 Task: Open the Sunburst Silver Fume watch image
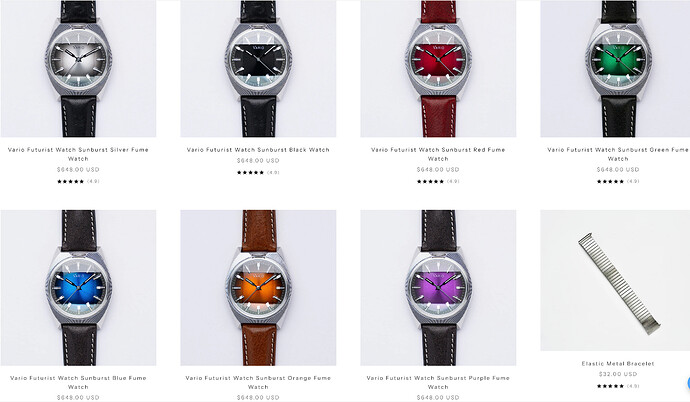click(x=78, y=69)
